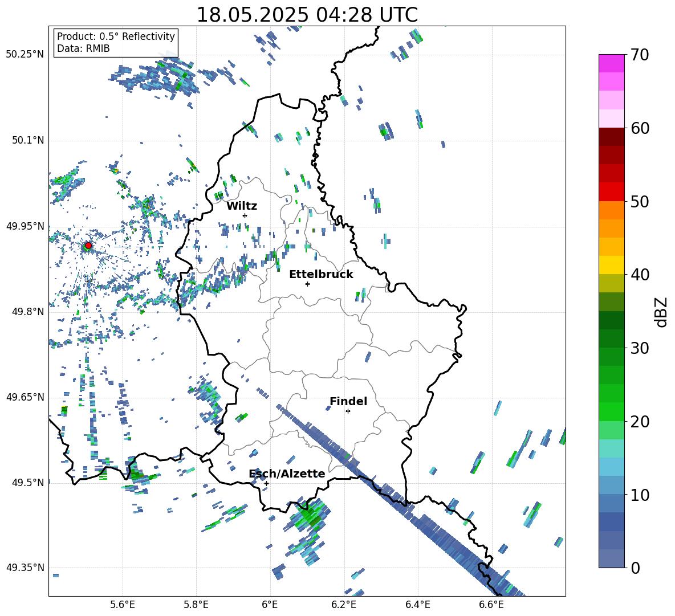Click the 50.1°N latitude label
The height and width of the screenshot is (616, 675).
tap(27, 140)
